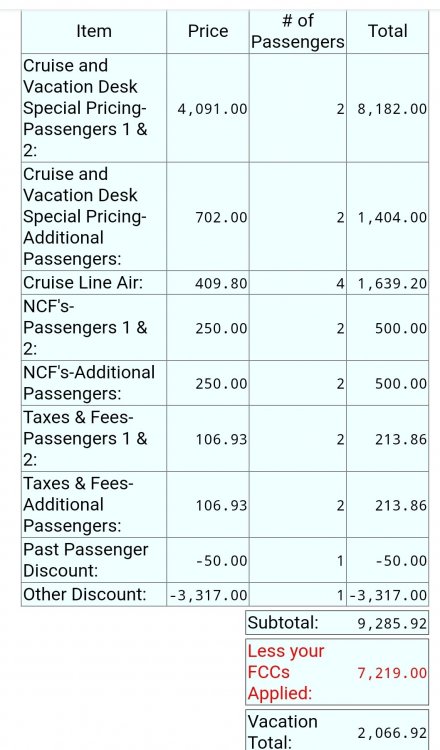Click the Taxes & Fees-Additional Passengers label

[78, 504]
